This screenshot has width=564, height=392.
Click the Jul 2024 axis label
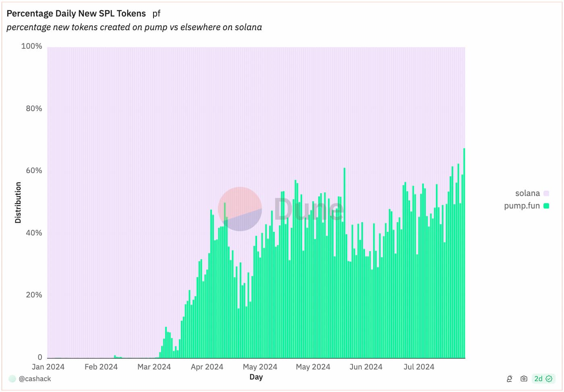point(419,367)
